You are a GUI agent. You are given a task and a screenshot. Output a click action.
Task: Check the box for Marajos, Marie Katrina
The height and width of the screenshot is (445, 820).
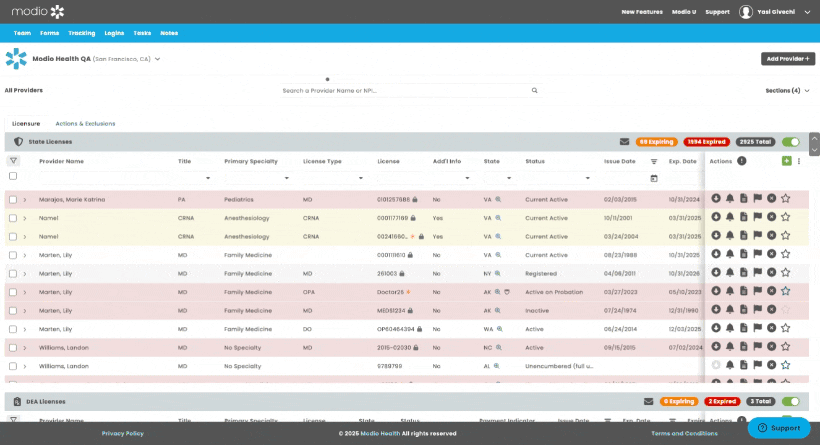[x=13, y=200]
